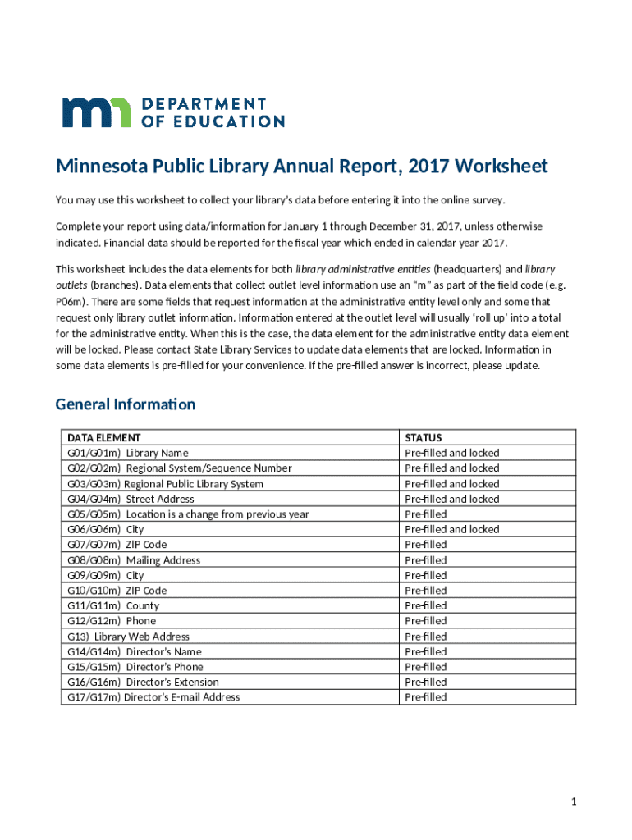Click the 'G16/G16m) Director's Extension' cell
The height and width of the screenshot is (840, 632).
coord(143,682)
